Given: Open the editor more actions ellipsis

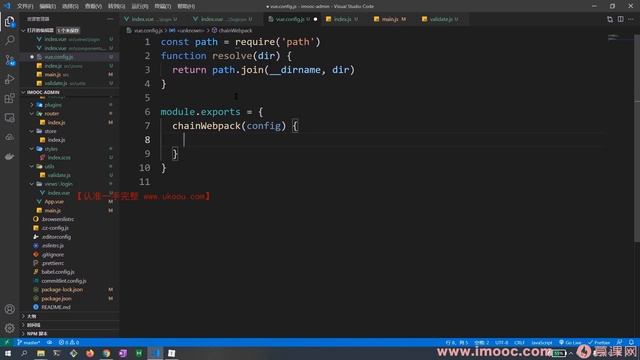Looking at the screenshot, I should [631, 19].
